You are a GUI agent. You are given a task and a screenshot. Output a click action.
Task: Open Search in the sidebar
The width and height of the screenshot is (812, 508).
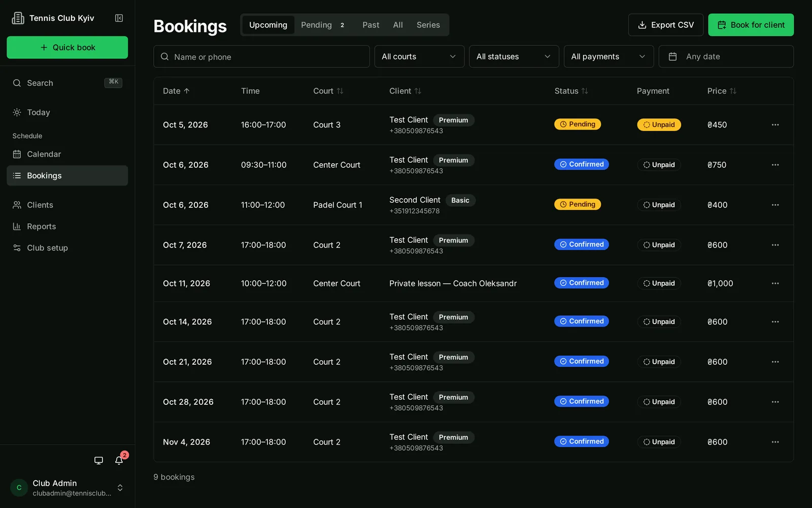point(67,83)
